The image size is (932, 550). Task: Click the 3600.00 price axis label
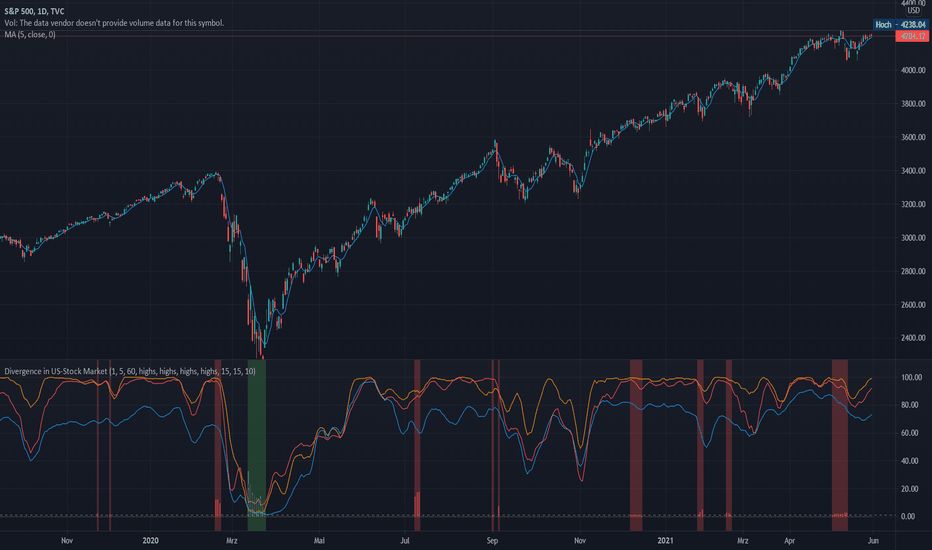pyautogui.click(x=913, y=137)
